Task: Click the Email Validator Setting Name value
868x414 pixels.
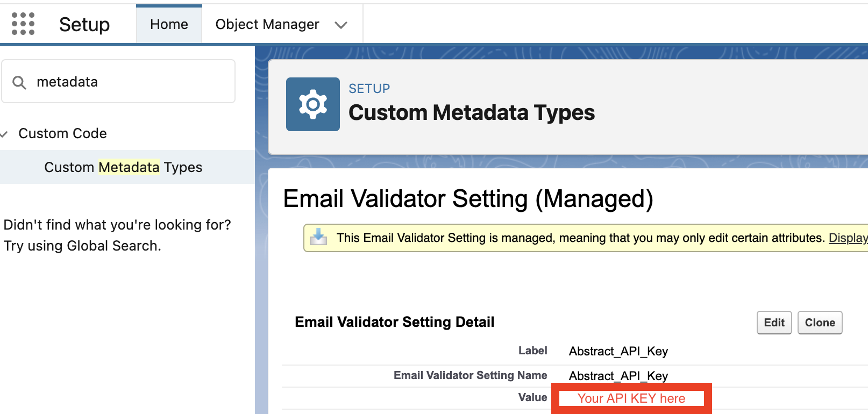Action: coord(618,376)
